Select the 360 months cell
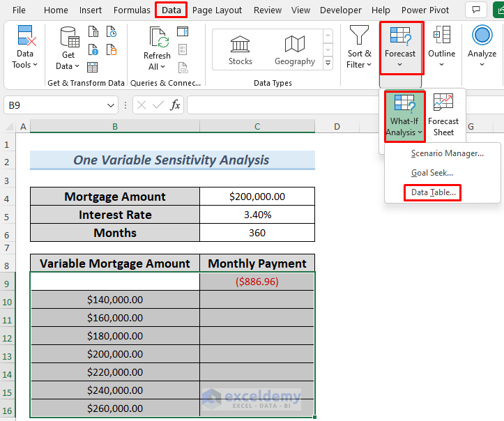 pos(257,233)
